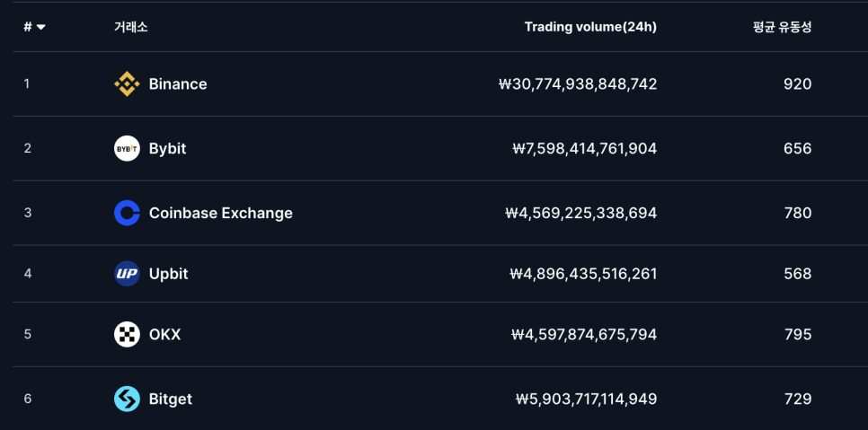Image resolution: width=868 pixels, height=430 pixels.
Task: Open the Upbit exchange link
Action: (x=168, y=274)
